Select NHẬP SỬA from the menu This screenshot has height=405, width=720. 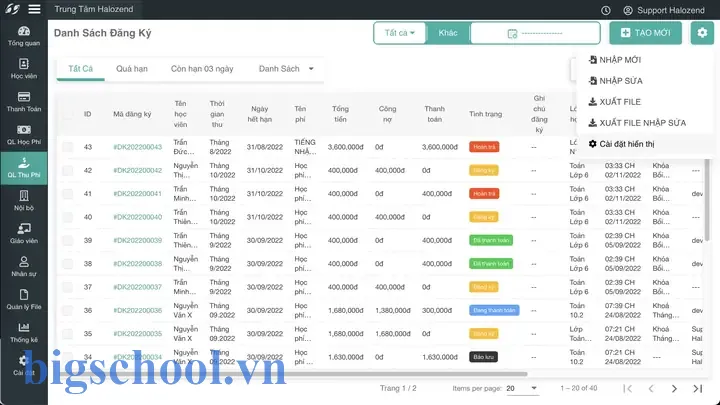(615, 81)
